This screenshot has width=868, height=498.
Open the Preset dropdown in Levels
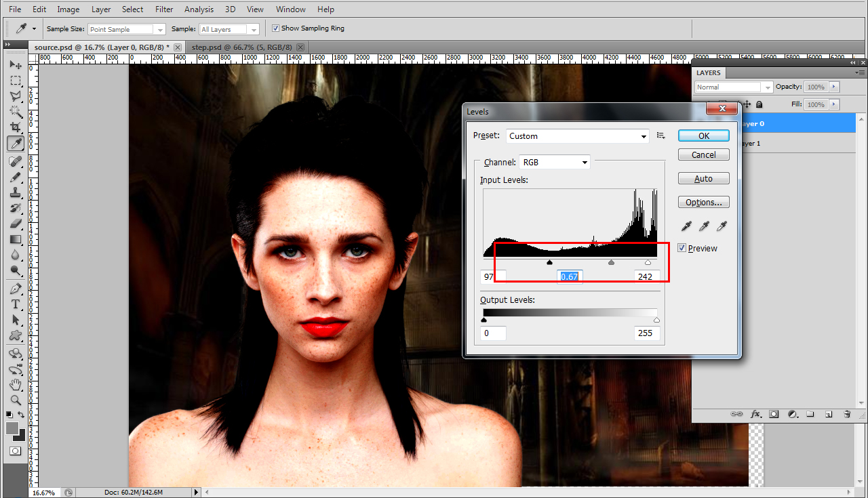577,136
